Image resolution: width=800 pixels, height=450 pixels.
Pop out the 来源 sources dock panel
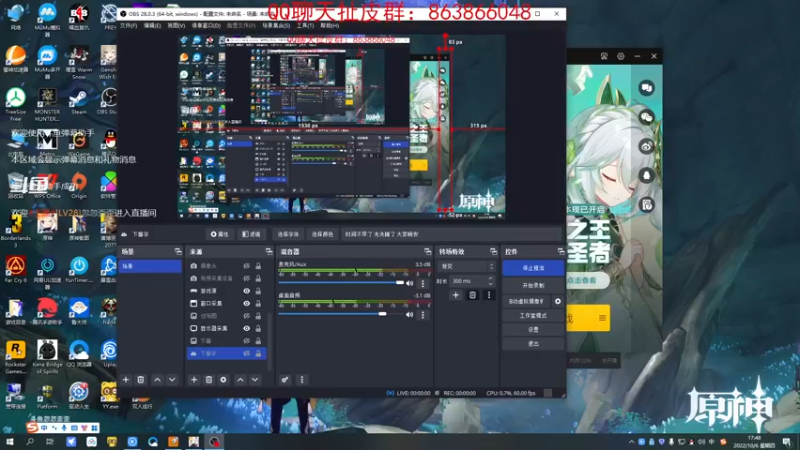269,252
